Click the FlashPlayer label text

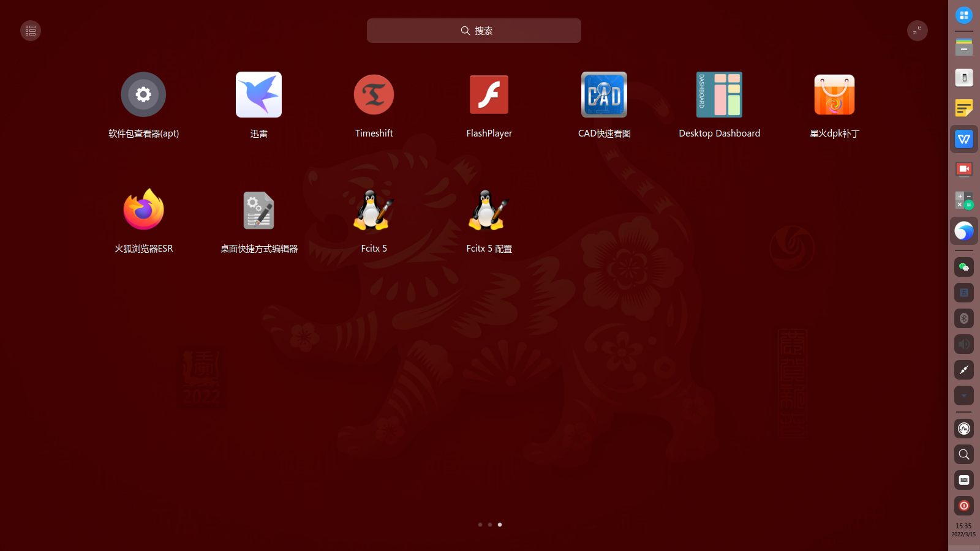point(489,133)
